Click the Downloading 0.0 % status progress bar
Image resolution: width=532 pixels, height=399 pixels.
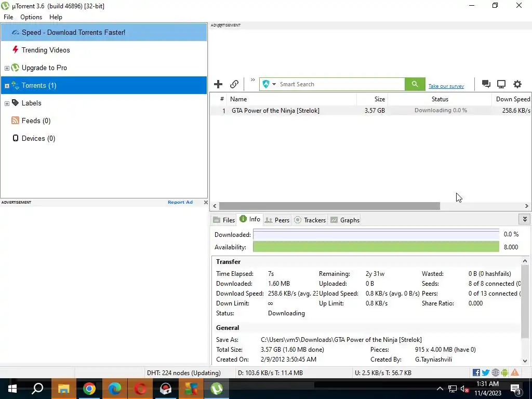click(x=440, y=110)
